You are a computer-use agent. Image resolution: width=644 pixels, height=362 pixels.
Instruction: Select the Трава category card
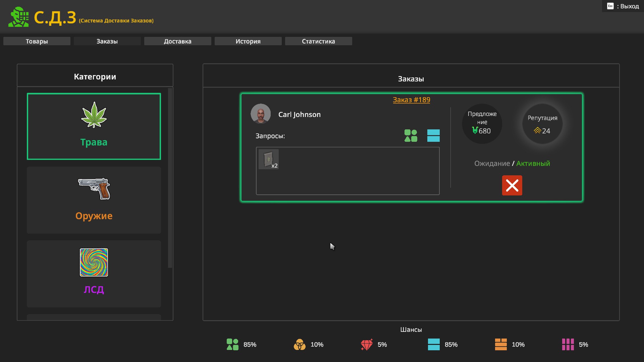pos(94,126)
